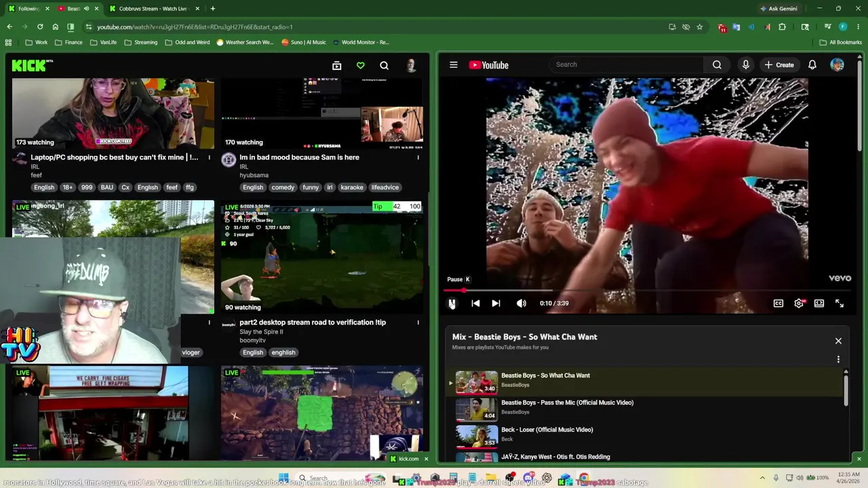The image size is (868, 488).
Task: Expand All Bookmarks folder
Action: (841, 42)
